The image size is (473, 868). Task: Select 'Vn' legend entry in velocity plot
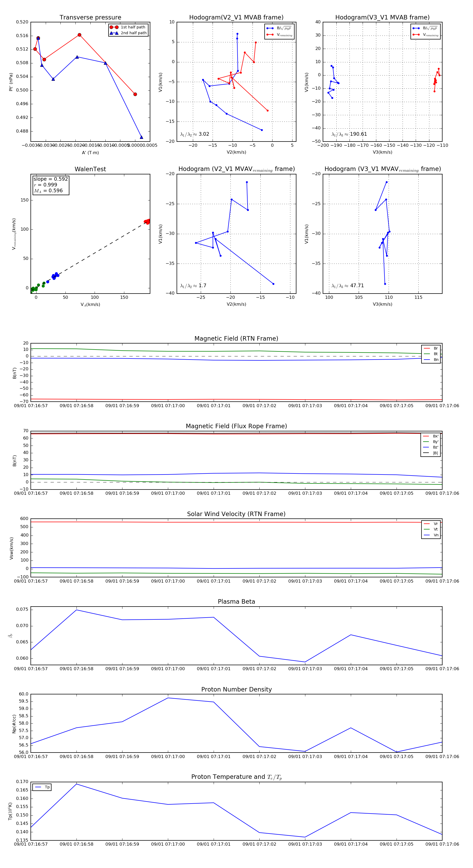pyautogui.click(x=431, y=535)
